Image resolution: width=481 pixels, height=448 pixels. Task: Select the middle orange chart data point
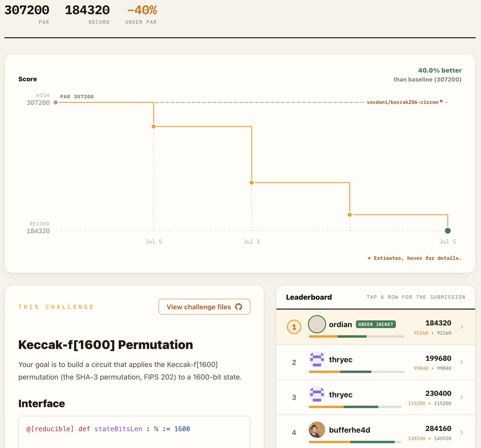tap(252, 183)
